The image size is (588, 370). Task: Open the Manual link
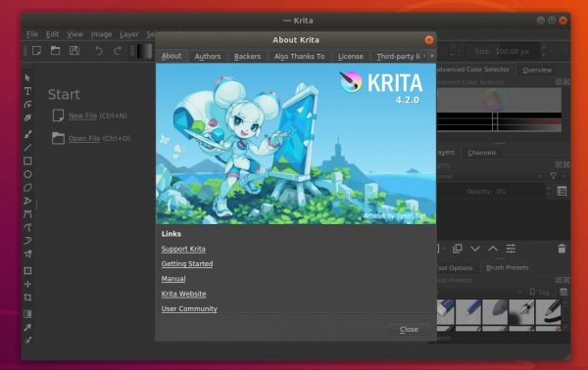(x=173, y=279)
